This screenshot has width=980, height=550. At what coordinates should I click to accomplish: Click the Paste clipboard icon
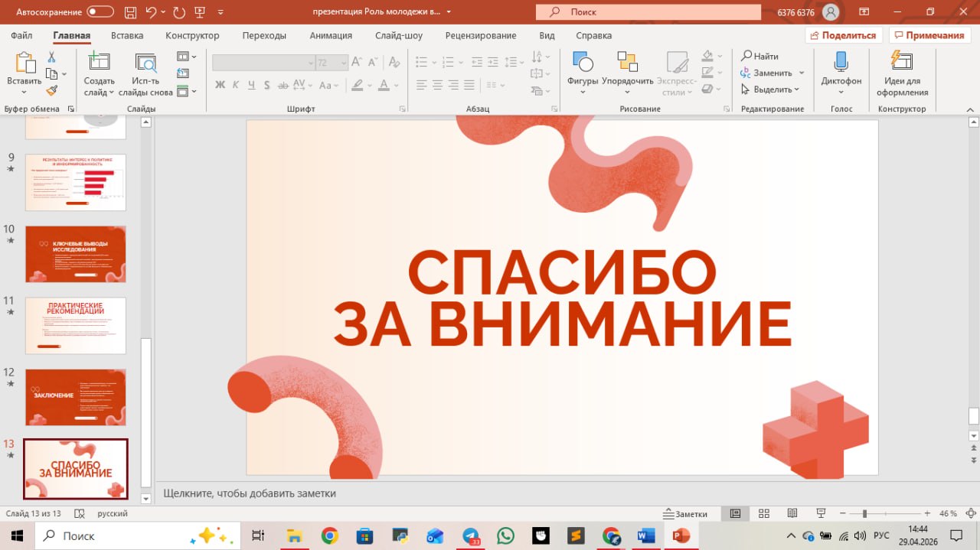(x=24, y=63)
